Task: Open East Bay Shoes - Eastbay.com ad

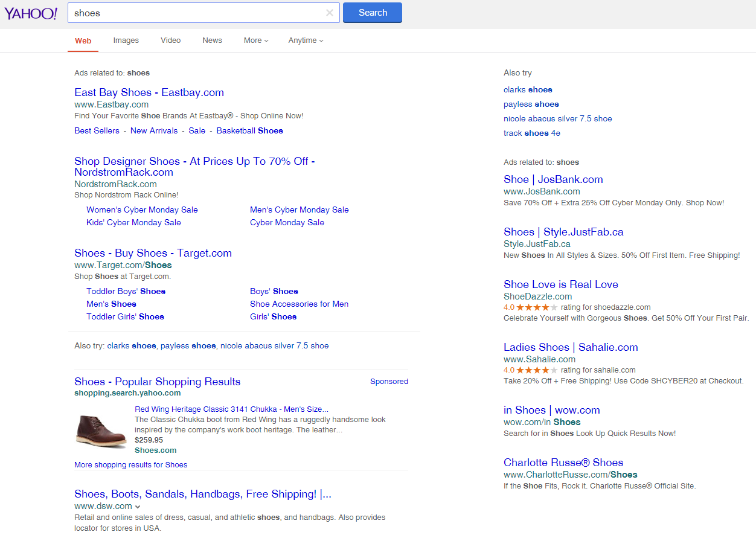Action: click(149, 92)
